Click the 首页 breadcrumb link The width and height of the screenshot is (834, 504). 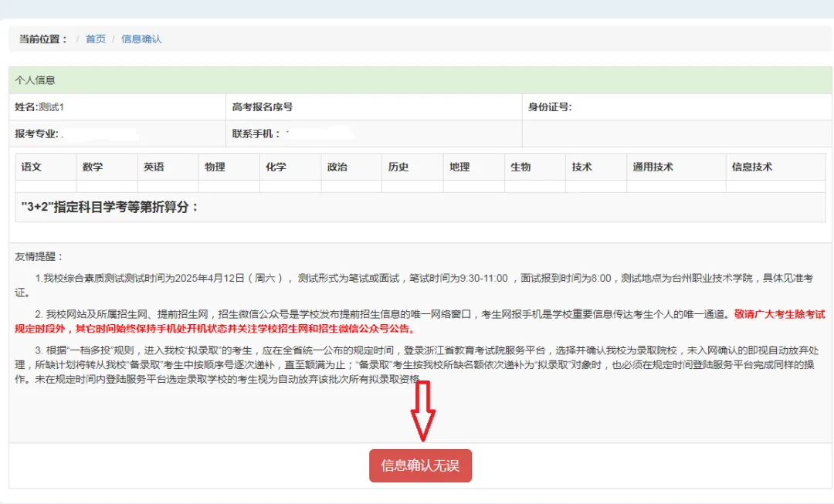(96, 39)
